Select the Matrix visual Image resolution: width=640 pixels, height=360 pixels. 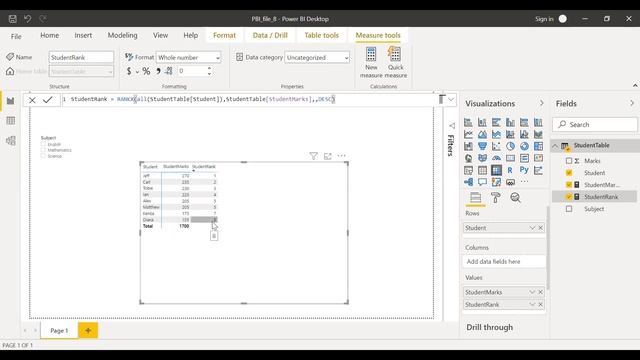coord(496,170)
